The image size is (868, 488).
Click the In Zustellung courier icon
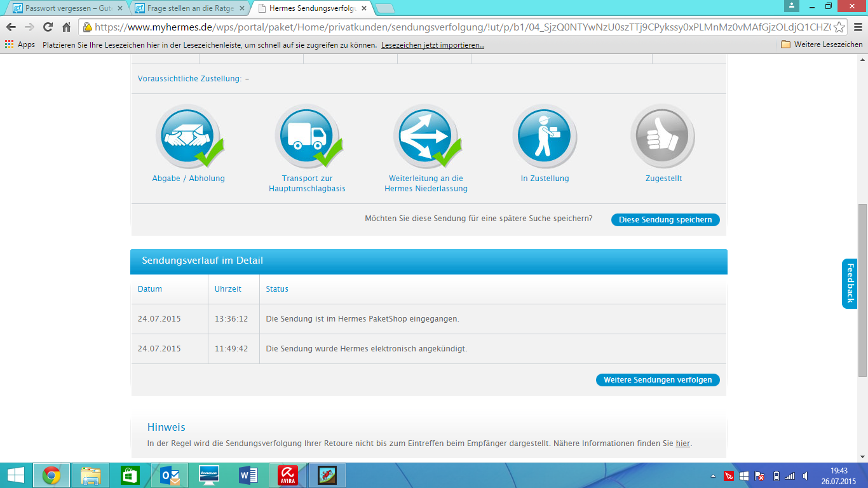(x=545, y=136)
